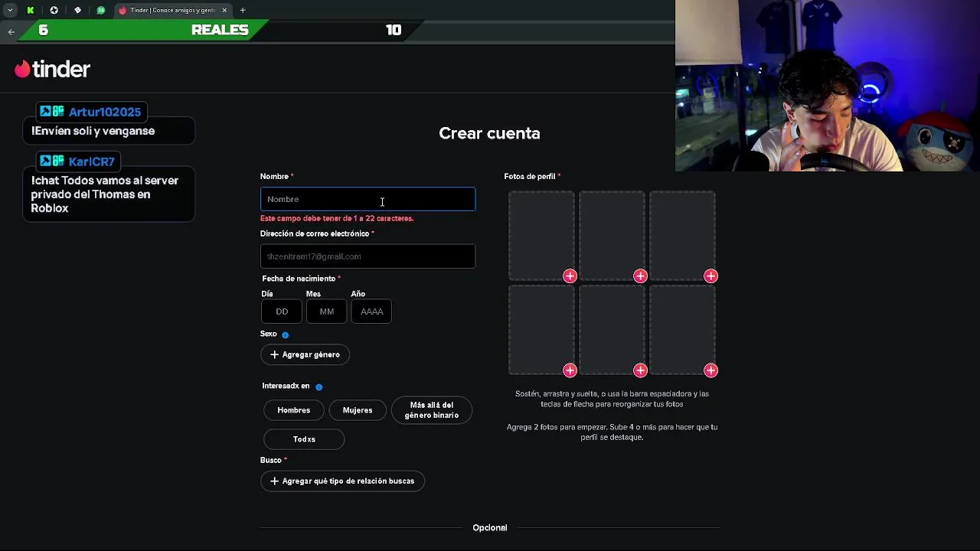The width and height of the screenshot is (980, 551).
Task: Select the Tinder browser tab
Action: (x=172, y=10)
